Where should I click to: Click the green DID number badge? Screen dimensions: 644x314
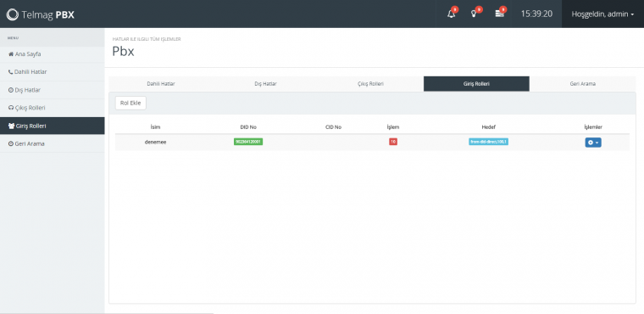coord(248,142)
